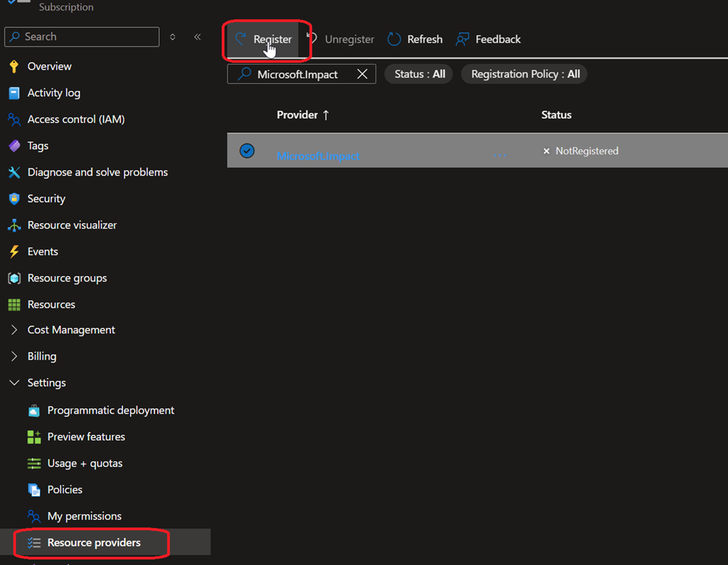This screenshot has width=728, height=565.
Task: Click the Refresh icon in toolbar
Action: (395, 40)
